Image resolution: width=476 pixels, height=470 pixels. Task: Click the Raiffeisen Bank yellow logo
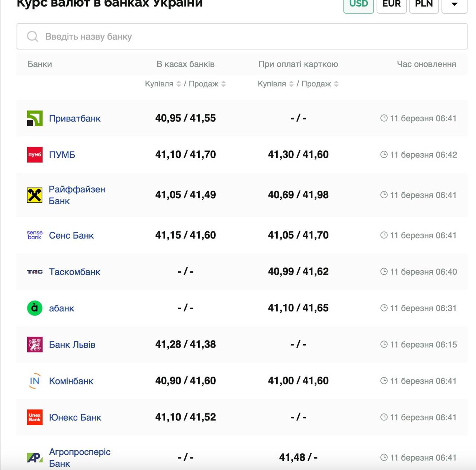click(35, 195)
